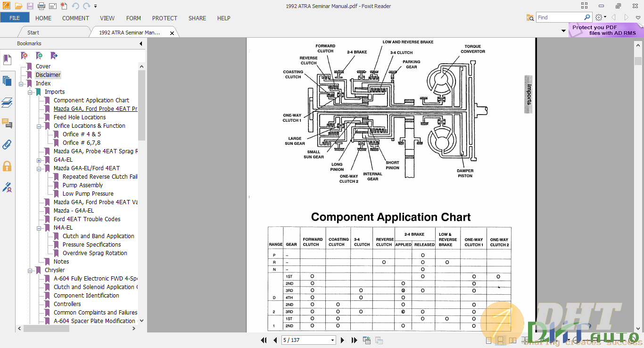Open the page number 5 / 137 dropdown
Screen dimensions: 644x348
pyautogui.click(x=332, y=340)
